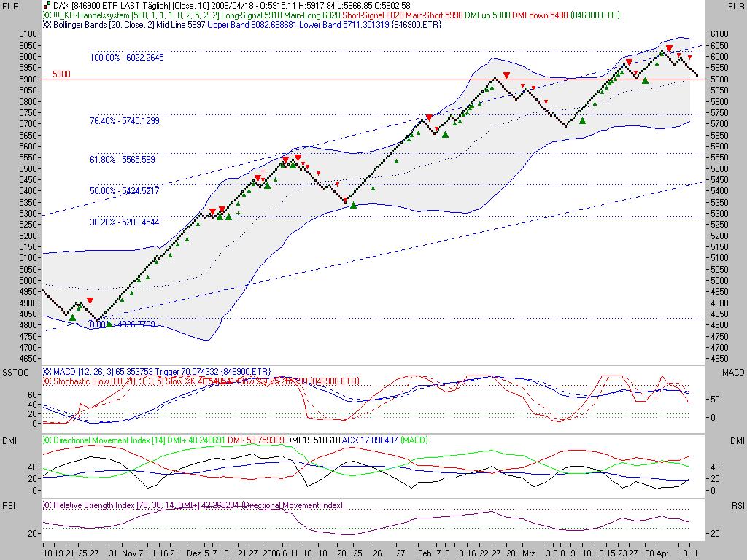Image resolution: width=747 pixels, height=560 pixels.
Task: Select Lower Band 5711.301319 value
Action: pyautogui.click(x=344, y=24)
